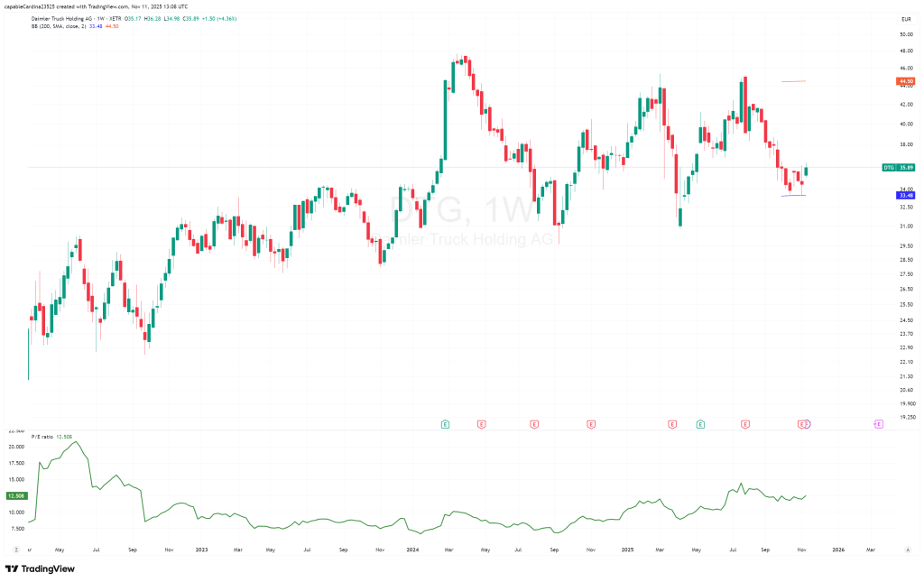Click the green earnings marker near March 2024
Screen dimensions: 924x582
point(445,423)
